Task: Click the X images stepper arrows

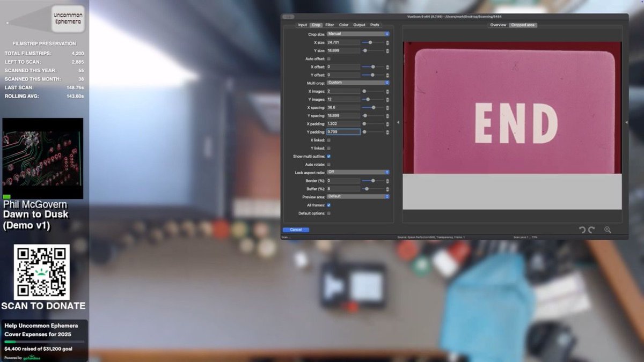Action: pyautogui.click(x=387, y=91)
